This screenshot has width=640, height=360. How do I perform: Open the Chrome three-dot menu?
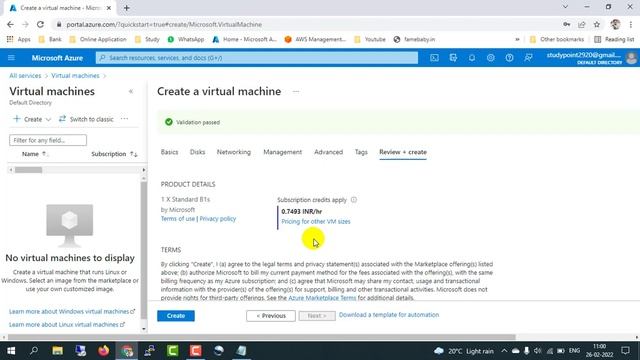pos(631,24)
